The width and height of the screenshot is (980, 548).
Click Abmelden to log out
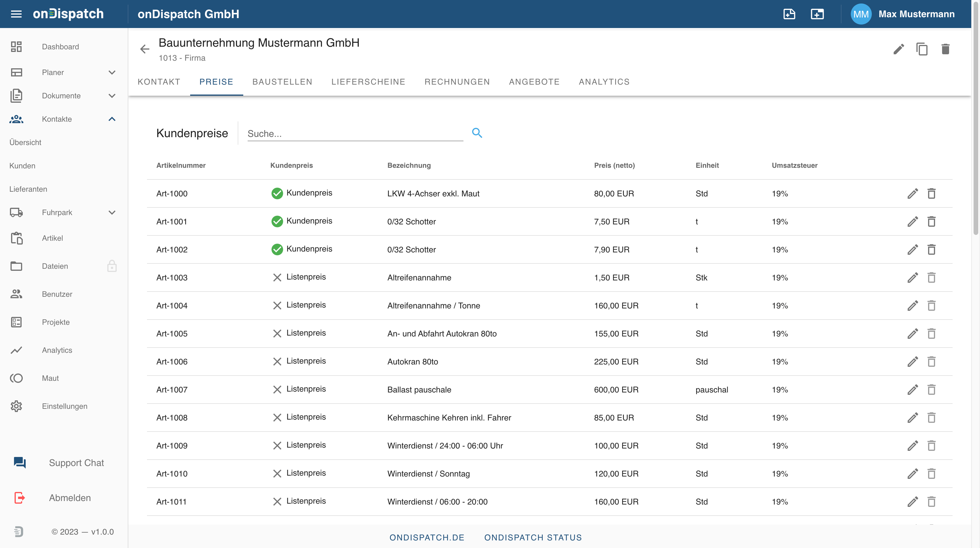click(x=70, y=498)
